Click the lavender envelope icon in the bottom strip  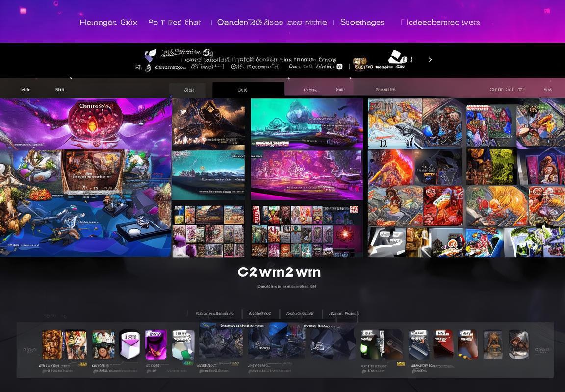tap(129, 345)
